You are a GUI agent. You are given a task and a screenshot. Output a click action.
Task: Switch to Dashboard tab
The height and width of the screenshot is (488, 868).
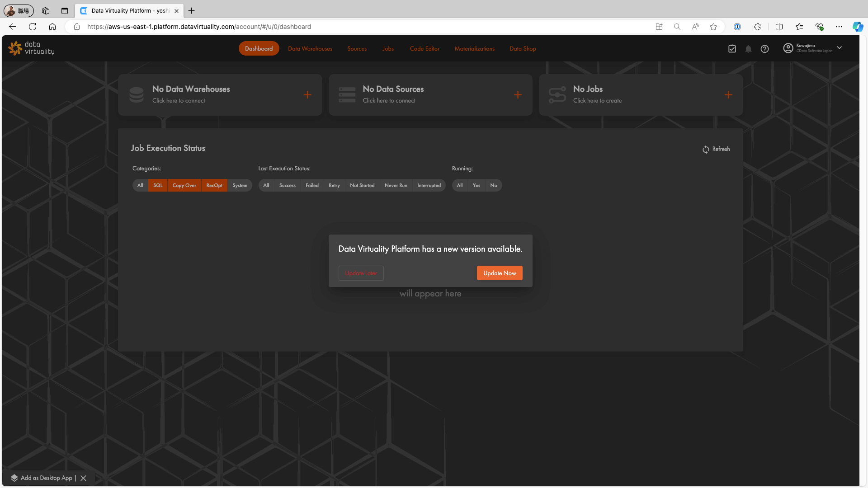[259, 48]
